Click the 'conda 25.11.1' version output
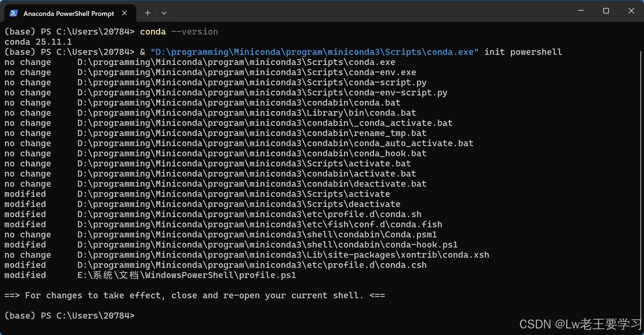This screenshot has height=335, width=644. 38,42
